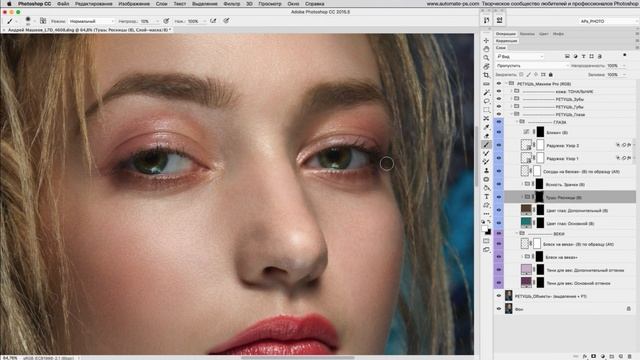Open the Редактирование menu
The image size is (640, 360).
93,4
